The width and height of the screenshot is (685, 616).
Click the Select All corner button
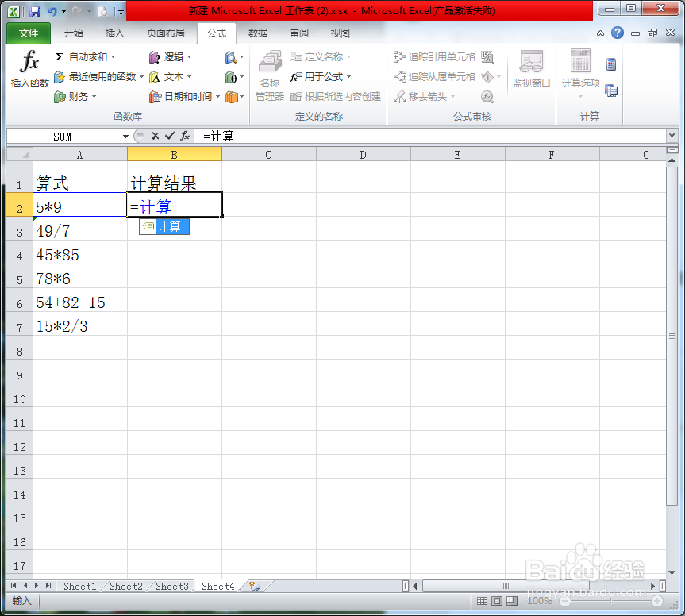point(20,154)
